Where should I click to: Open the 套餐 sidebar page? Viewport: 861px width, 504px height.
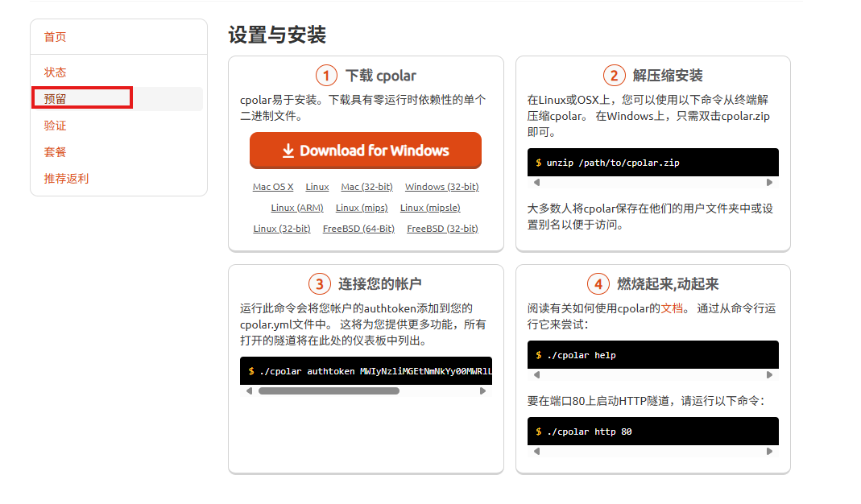pyautogui.click(x=56, y=152)
